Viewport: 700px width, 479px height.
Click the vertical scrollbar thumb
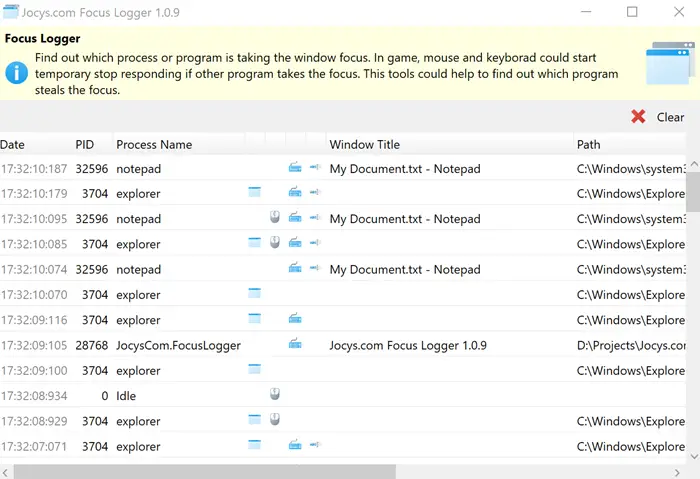click(x=693, y=192)
